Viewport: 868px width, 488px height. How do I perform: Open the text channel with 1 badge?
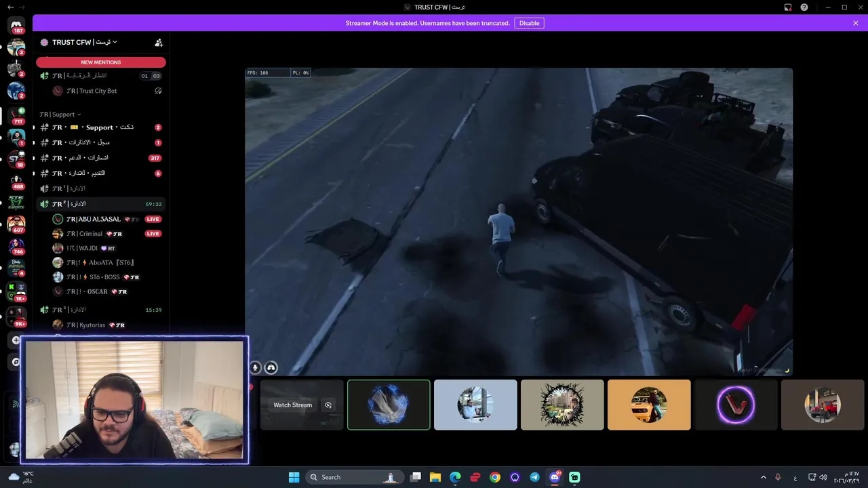[101, 143]
